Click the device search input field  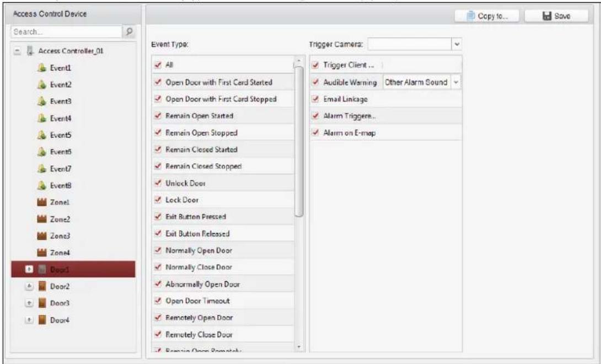[x=66, y=32]
